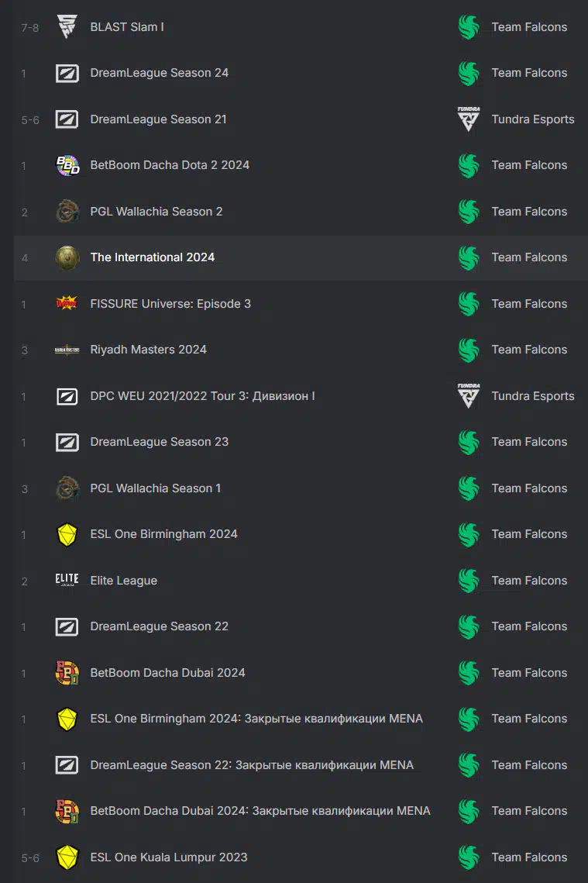588x883 pixels.
Task: Click The International 2024 aegis icon
Action: (x=67, y=258)
